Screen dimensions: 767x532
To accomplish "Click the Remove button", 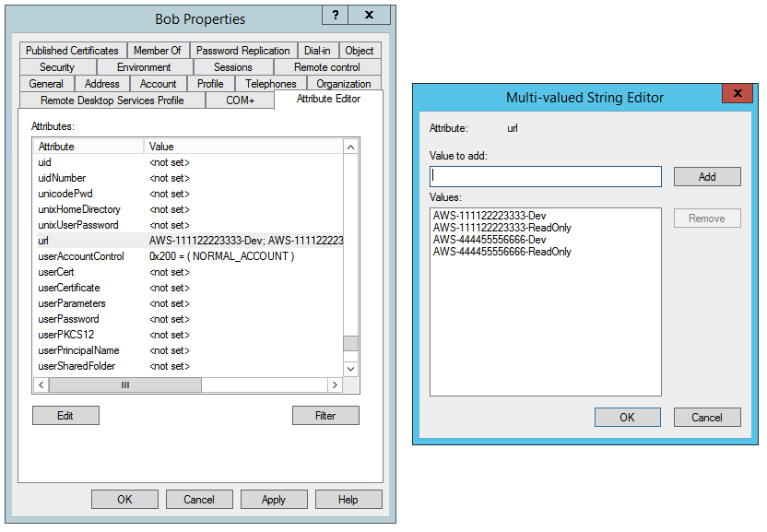I will point(707,218).
